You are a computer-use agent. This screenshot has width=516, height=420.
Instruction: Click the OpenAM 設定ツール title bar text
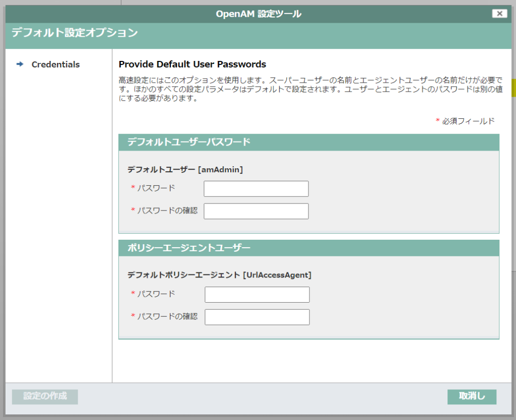click(x=259, y=14)
